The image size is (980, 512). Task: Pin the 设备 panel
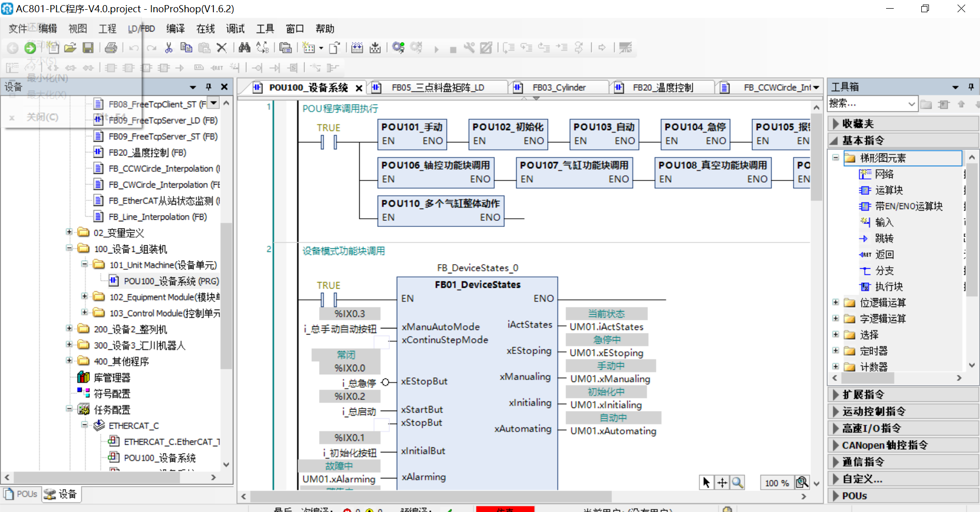(208, 87)
